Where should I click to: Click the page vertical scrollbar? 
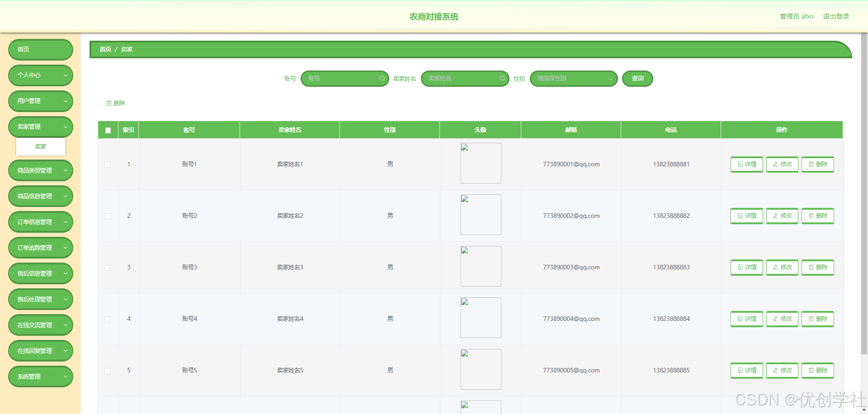[864, 194]
